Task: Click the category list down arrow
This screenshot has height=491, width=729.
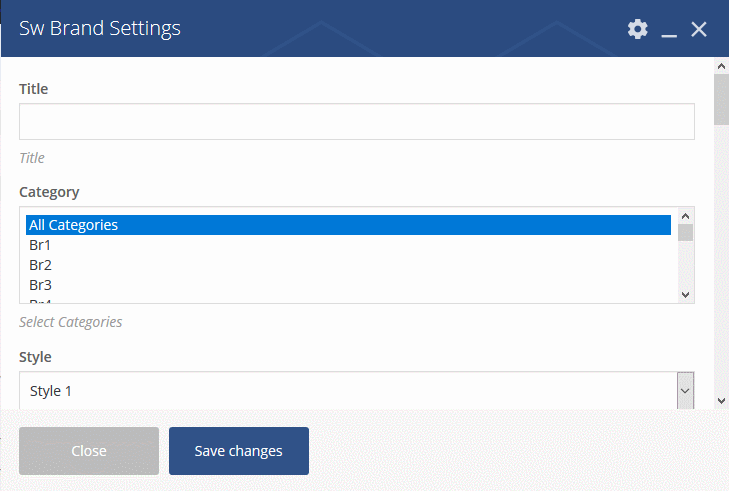Action: [x=685, y=294]
